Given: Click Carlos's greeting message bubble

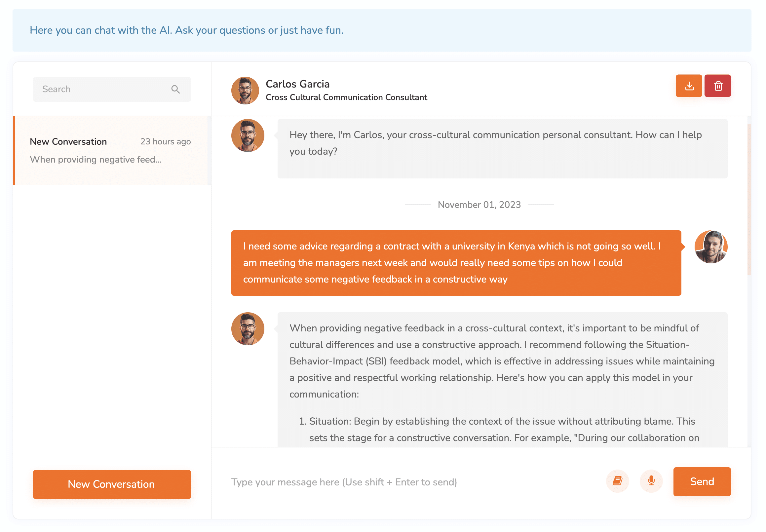Looking at the screenshot, I should tap(502, 148).
